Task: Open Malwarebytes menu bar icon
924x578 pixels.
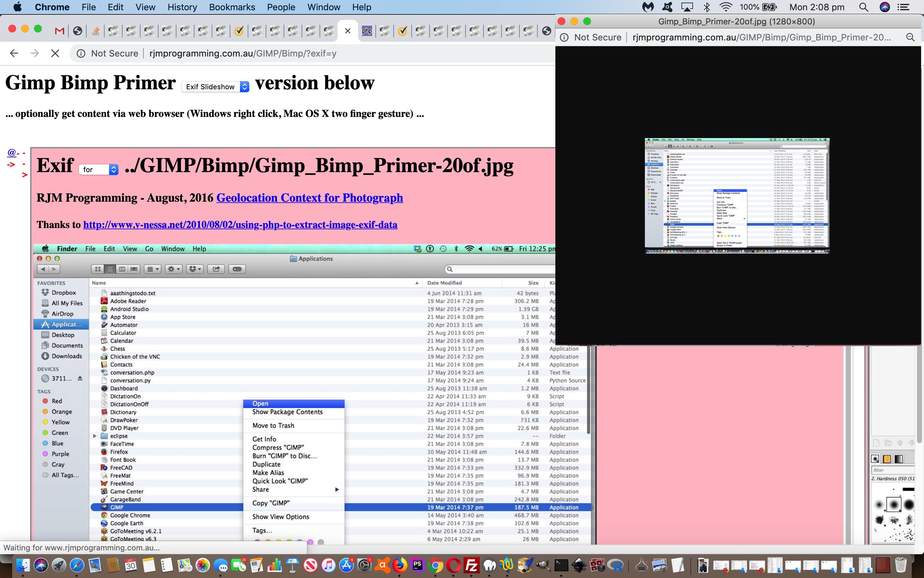Action: [x=648, y=7]
